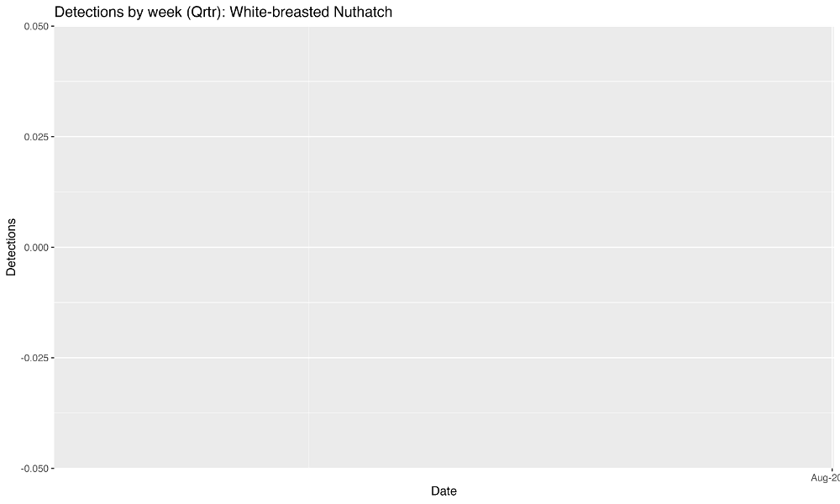Click the rotated 'Detections' axis label
The image size is (840, 504).
(x=11, y=247)
